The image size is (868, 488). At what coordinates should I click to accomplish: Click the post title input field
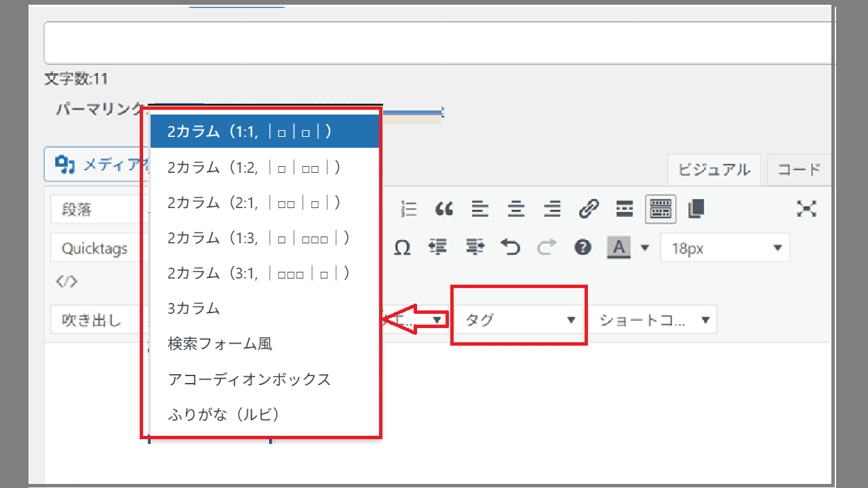438,43
